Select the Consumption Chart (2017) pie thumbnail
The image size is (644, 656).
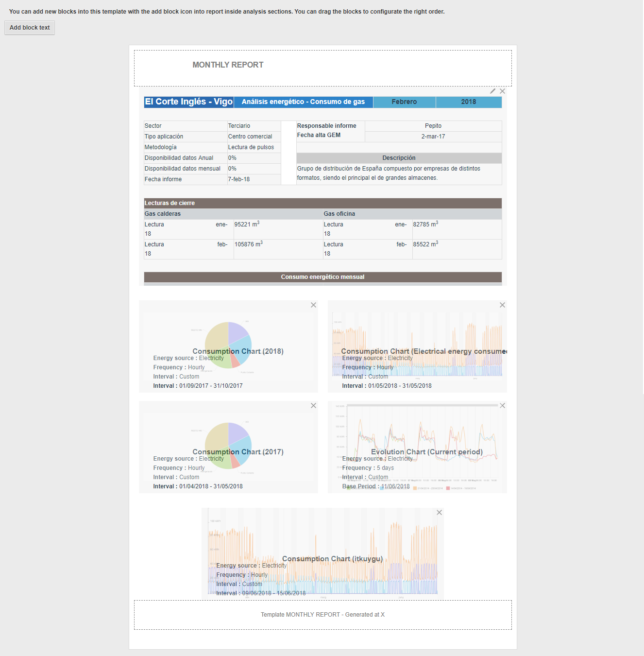(x=228, y=447)
